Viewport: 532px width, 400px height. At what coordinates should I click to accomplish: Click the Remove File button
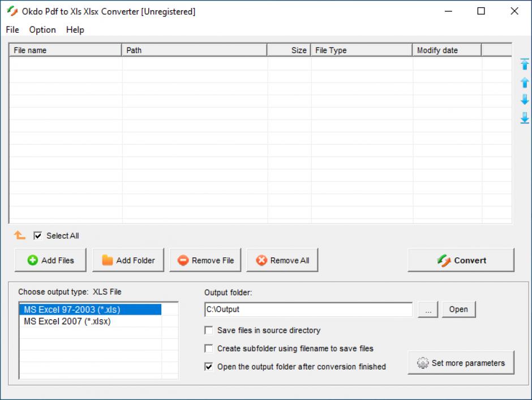205,260
